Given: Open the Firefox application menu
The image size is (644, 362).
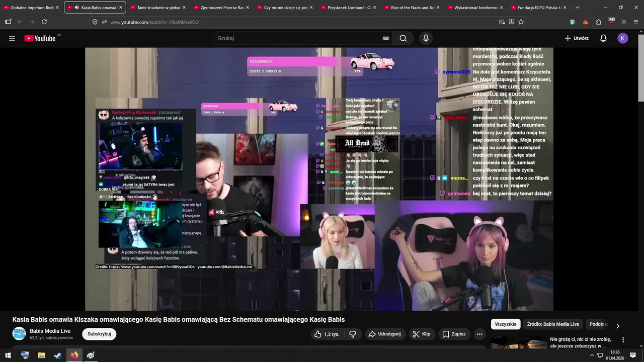Looking at the screenshot, I should 636,22.
